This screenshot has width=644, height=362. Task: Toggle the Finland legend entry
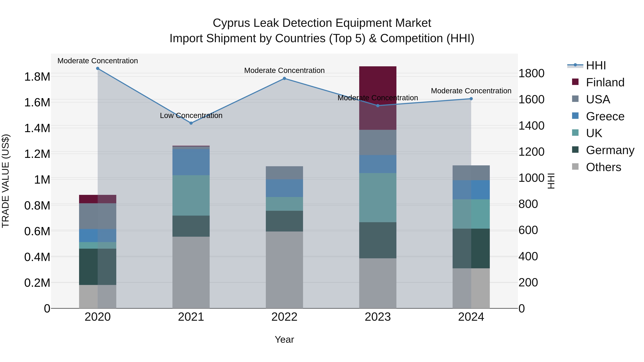tap(598, 82)
